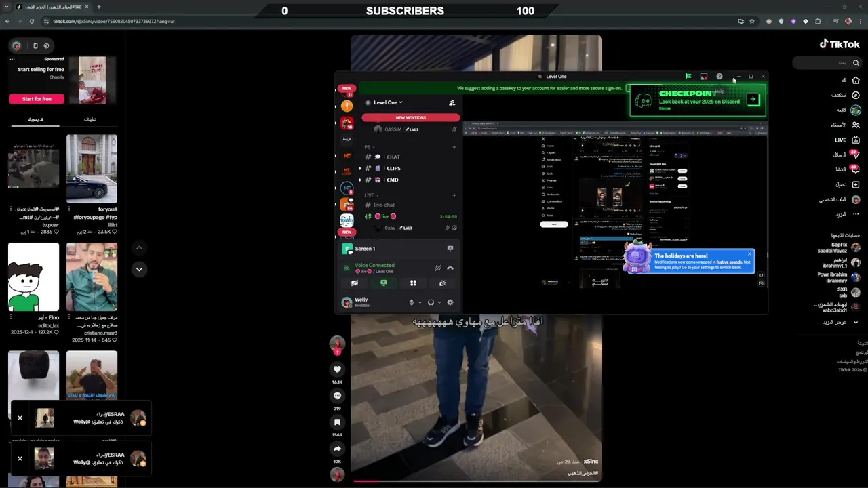Open Discord help icon in title bar
This screenshot has height=488, width=868.
(x=719, y=77)
